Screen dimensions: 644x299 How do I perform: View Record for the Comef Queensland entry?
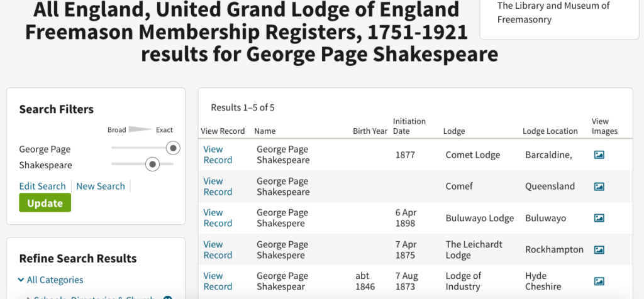(x=218, y=187)
